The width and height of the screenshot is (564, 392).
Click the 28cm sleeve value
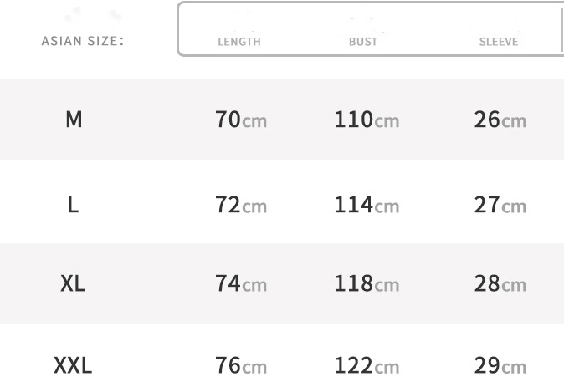pyautogui.click(x=500, y=284)
